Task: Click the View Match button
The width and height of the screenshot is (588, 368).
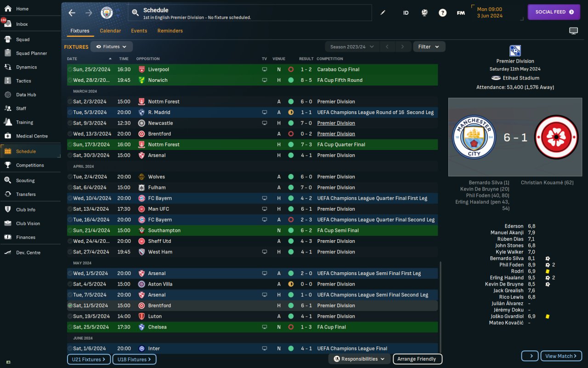Action: [x=561, y=356]
